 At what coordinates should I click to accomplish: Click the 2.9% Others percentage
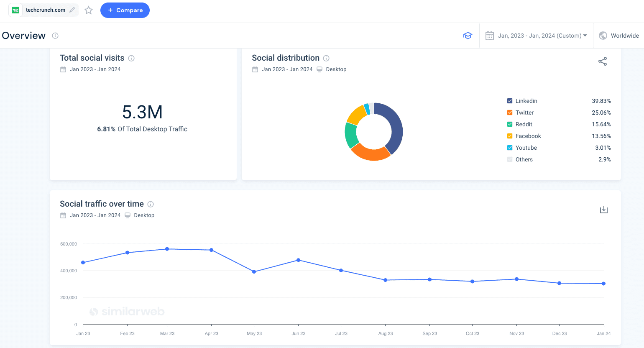[605, 159]
